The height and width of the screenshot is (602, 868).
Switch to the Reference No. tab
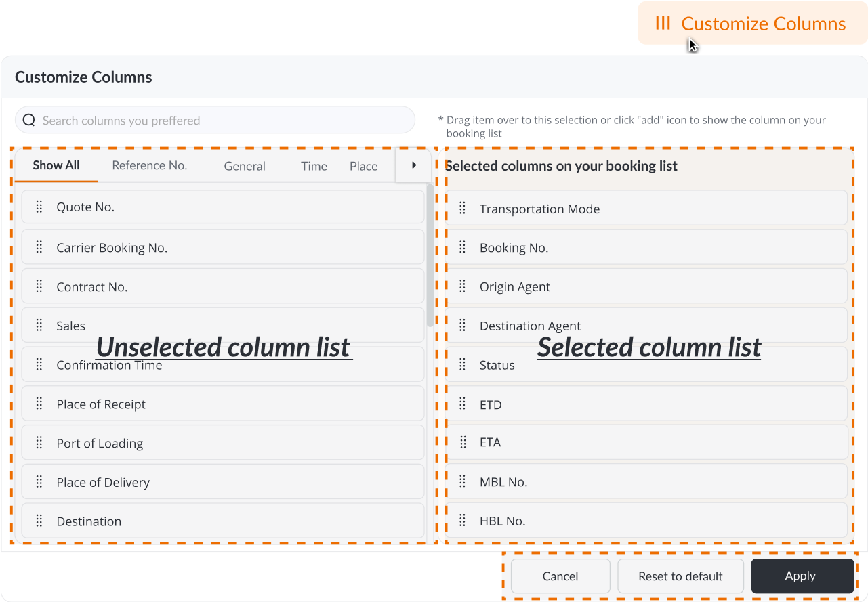(x=149, y=165)
